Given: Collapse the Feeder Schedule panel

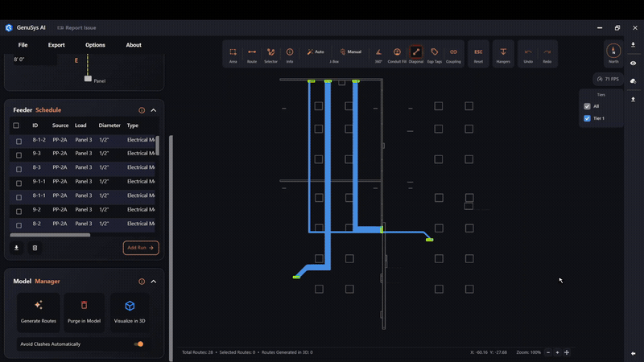Looking at the screenshot, I should point(154,110).
